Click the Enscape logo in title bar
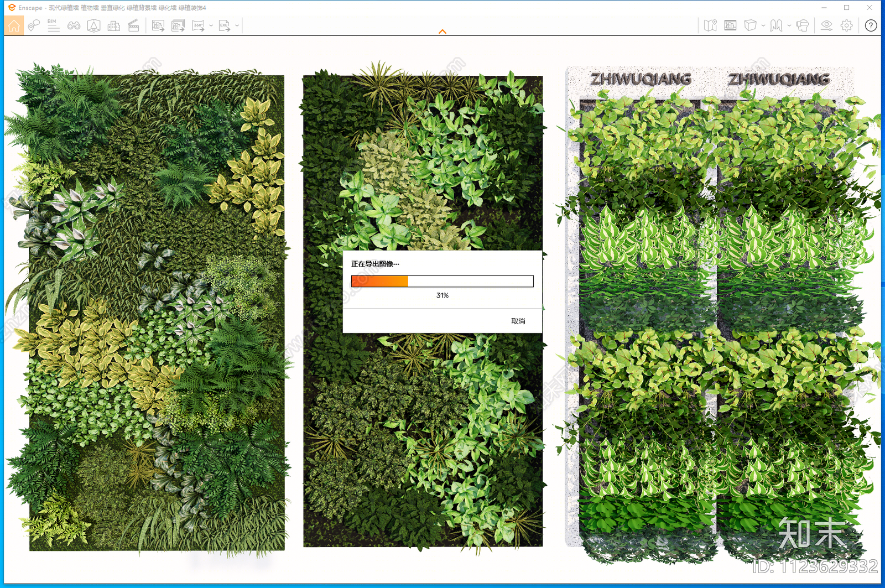This screenshot has height=588, width=885. coord(12,8)
